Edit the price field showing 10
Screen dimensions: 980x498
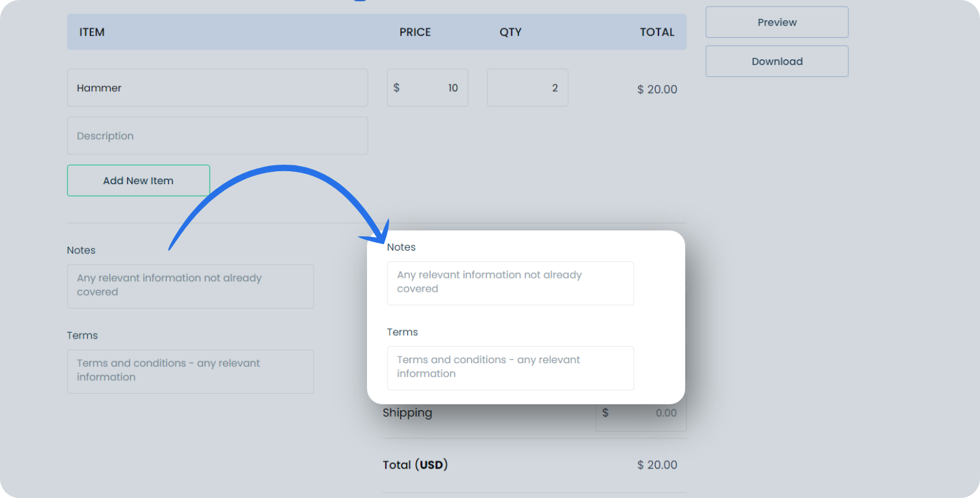pos(428,88)
